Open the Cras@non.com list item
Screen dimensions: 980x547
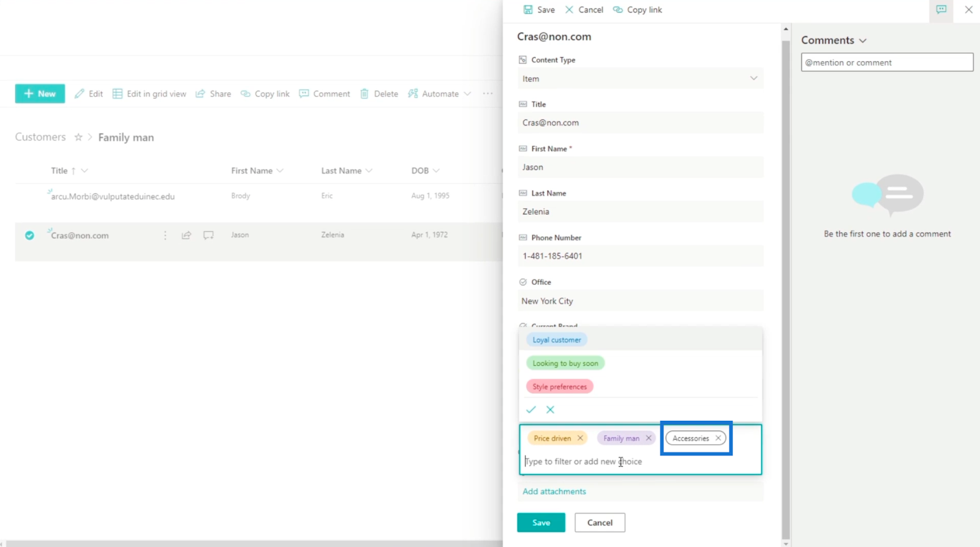click(80, 236)
